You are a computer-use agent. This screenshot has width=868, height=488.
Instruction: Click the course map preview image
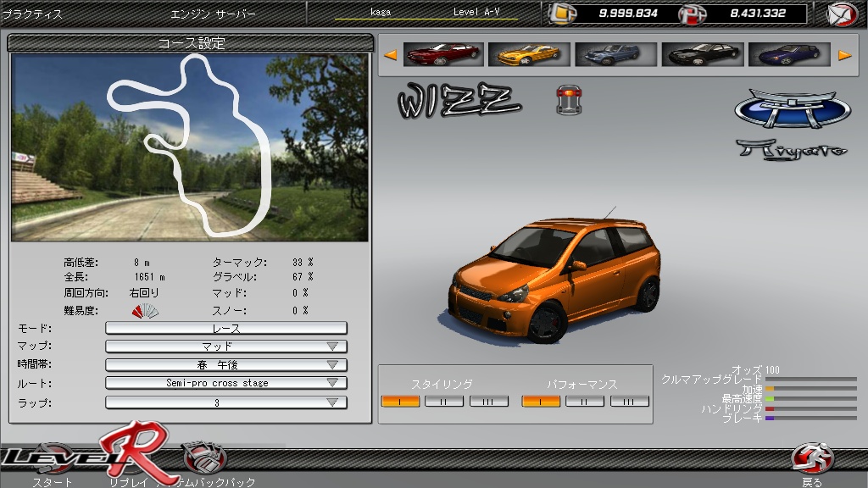[189, 147]
